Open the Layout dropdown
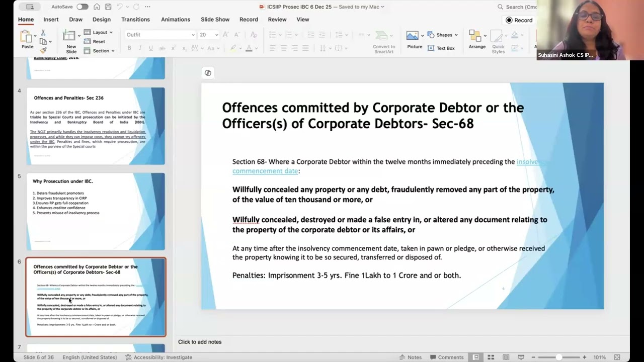Image resolution: width=644 pixels, height=362 pixels. tap(99, 32)
